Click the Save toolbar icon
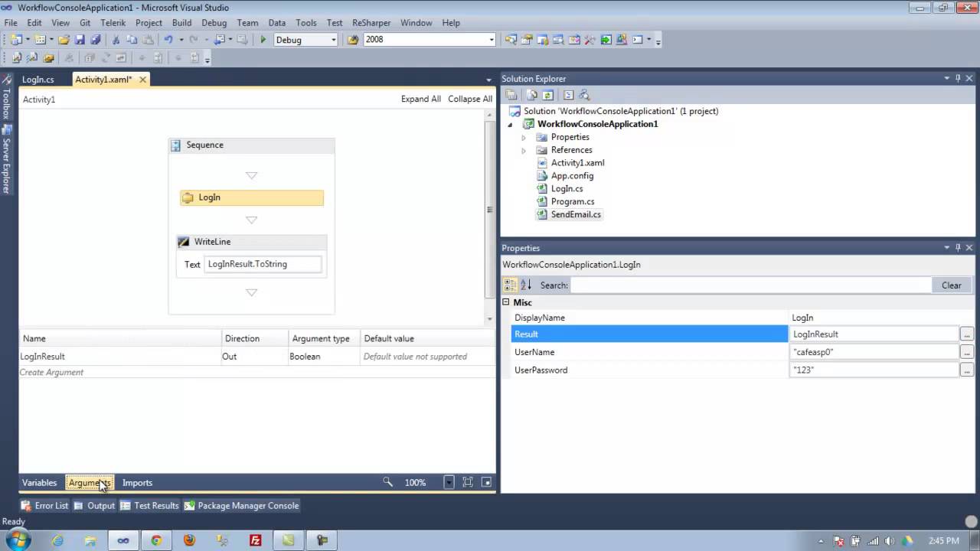The height and width of the screenshot is (551, 980). pos(80,40)
